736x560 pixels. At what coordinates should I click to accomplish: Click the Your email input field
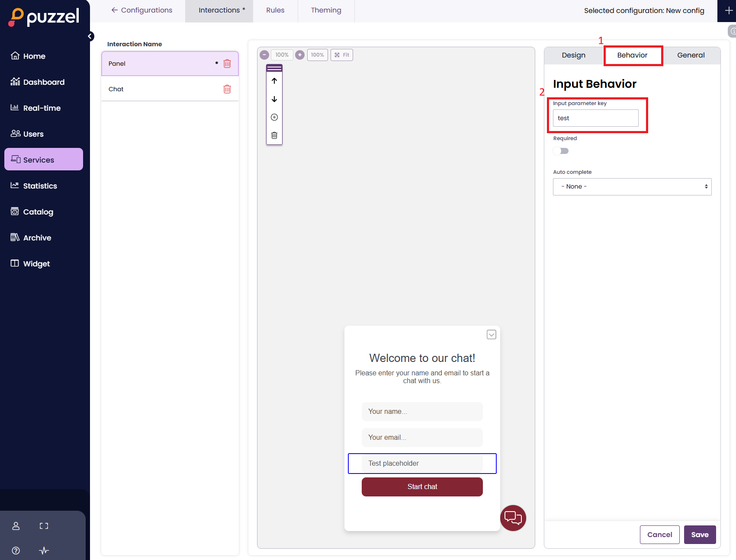tap(422, 437)
